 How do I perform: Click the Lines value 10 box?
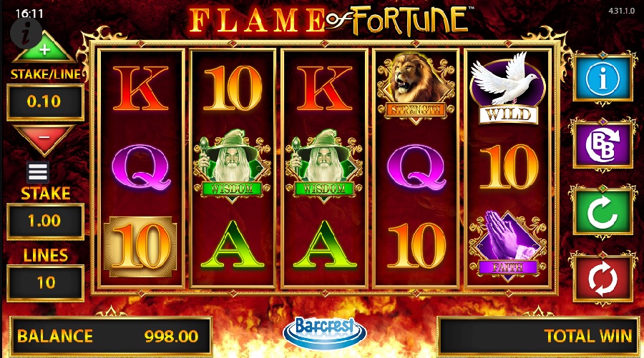(45, 282)
